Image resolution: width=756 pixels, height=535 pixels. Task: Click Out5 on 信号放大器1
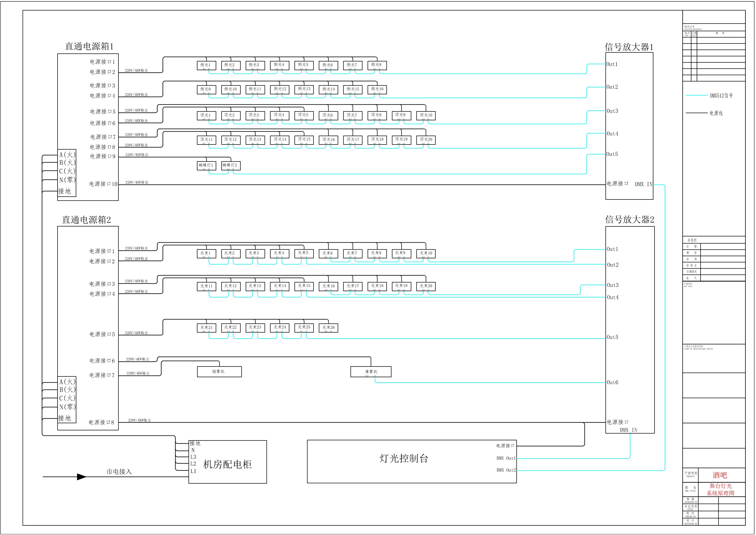pyautogui.click(x=612, y=154)
